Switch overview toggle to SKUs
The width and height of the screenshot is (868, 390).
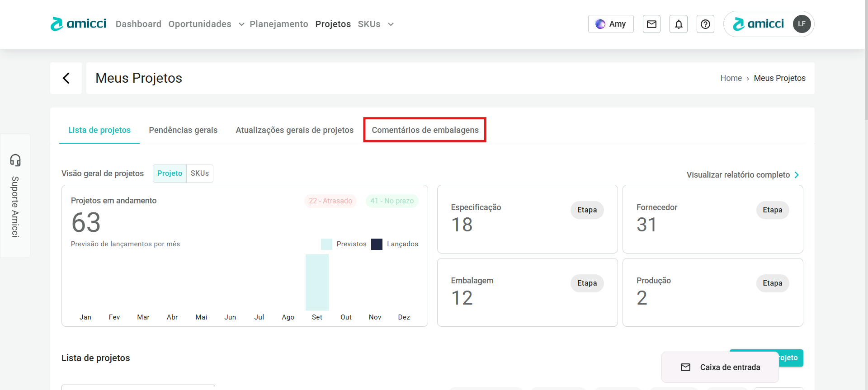[199, 174]
